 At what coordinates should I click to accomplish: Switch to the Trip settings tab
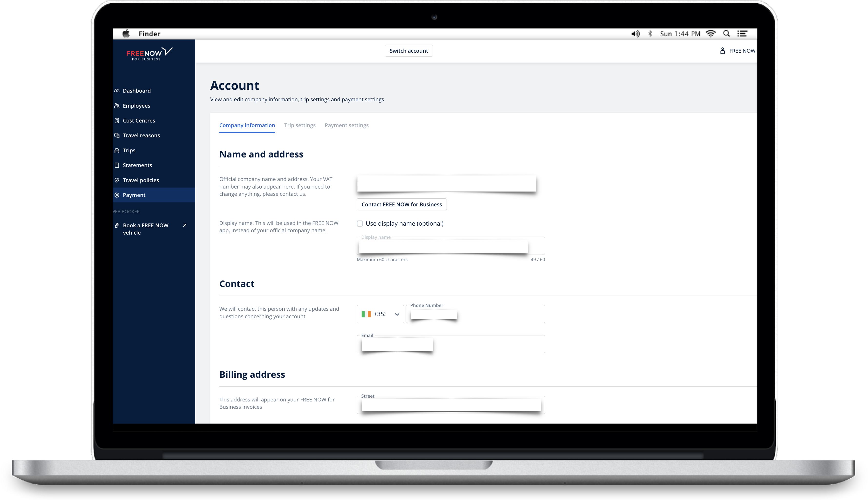click(x=300, y=125)
